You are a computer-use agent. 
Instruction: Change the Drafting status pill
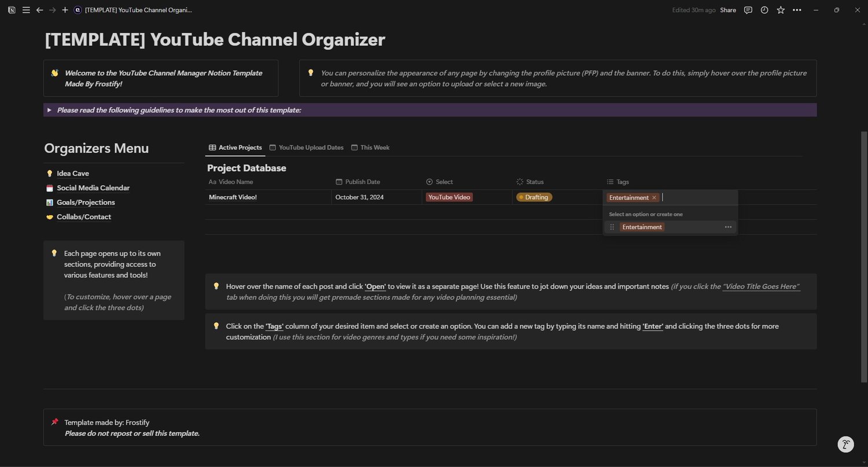click(x=534, y=197)
